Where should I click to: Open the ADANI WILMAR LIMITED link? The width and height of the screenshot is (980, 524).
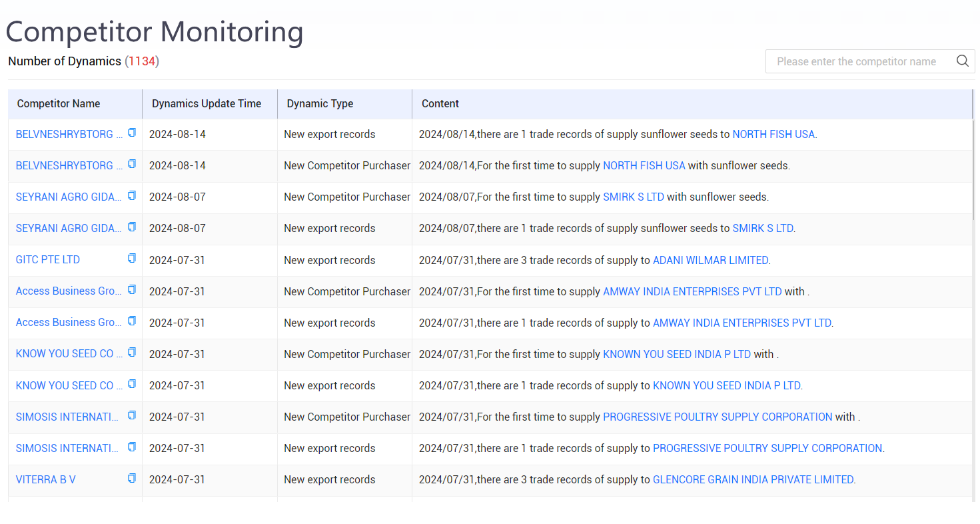point(711,260)
